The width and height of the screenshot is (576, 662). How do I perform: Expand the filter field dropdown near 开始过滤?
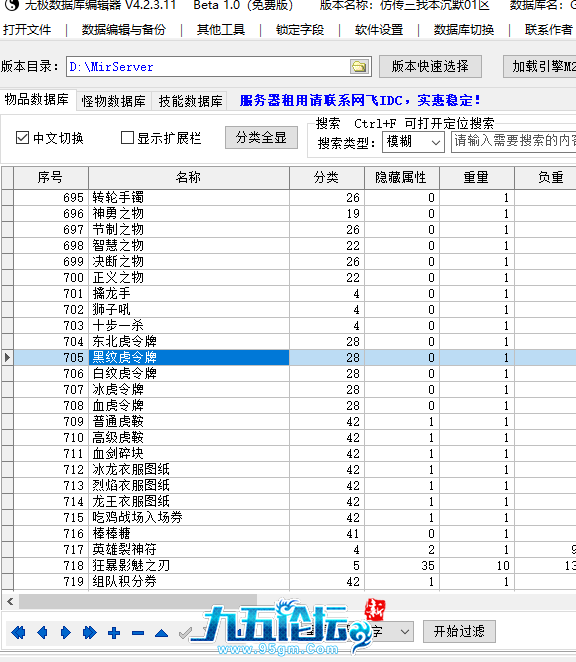click(x=404, y=632)
